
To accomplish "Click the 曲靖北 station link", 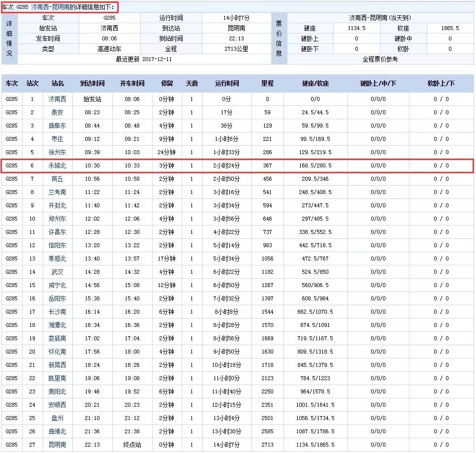I will click(x=58, y=431).
